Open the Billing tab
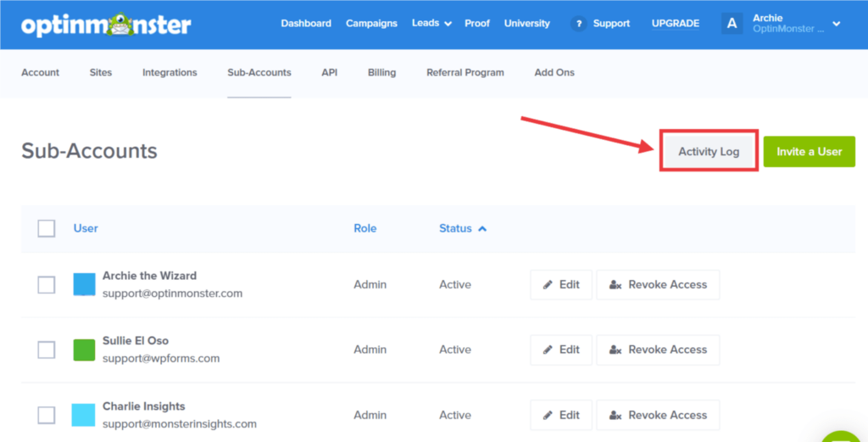The height and width of the screenshot is (442, 868). 381,73
